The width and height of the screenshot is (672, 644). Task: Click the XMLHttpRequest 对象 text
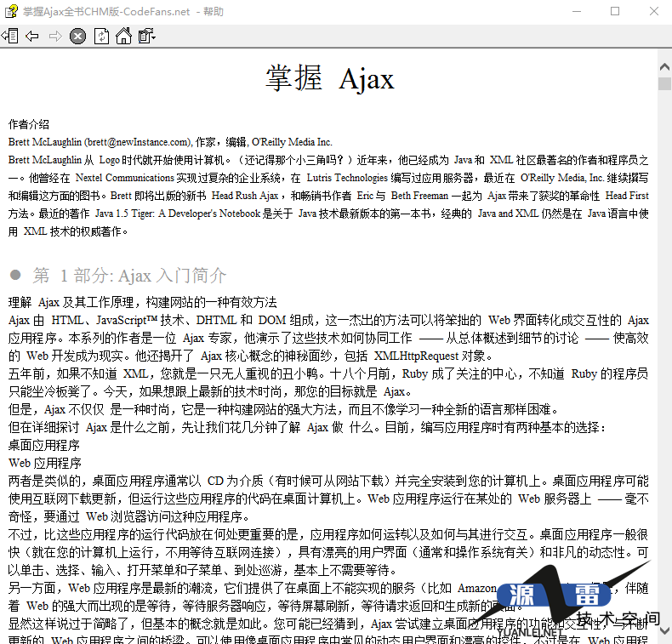tap(430, 356)
